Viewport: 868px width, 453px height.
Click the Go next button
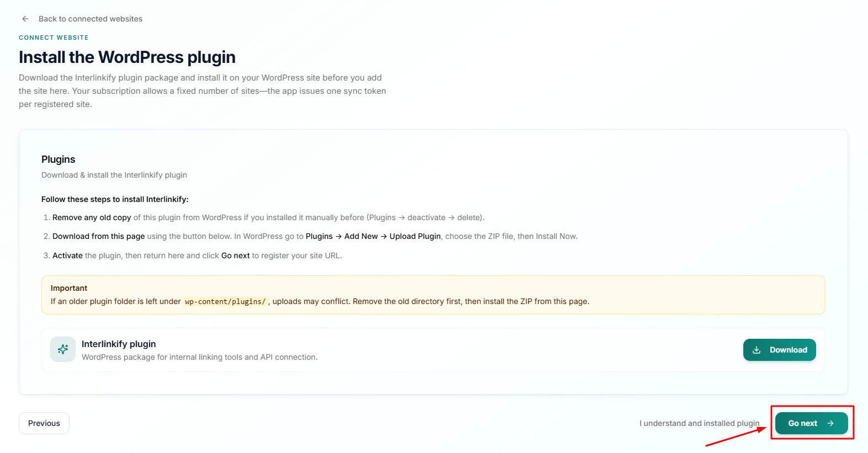coord(811,423)
